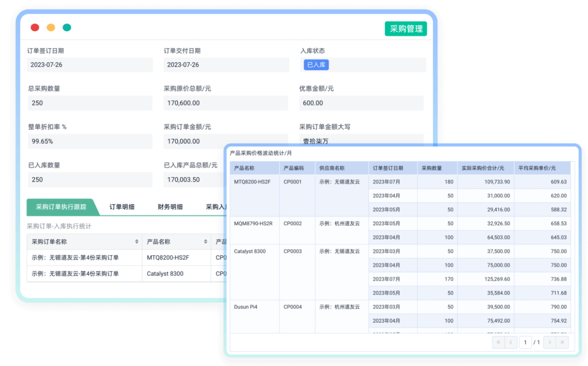Sort by 采购订单名称 column sort arrows
Screen dimensions: 588x366
137,242
